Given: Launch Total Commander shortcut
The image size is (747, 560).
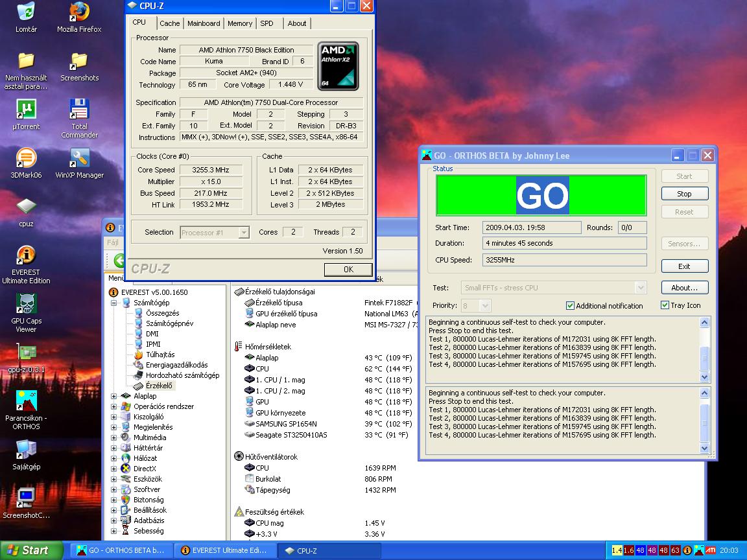Looking at the screenshot, I should click(79, 119).
